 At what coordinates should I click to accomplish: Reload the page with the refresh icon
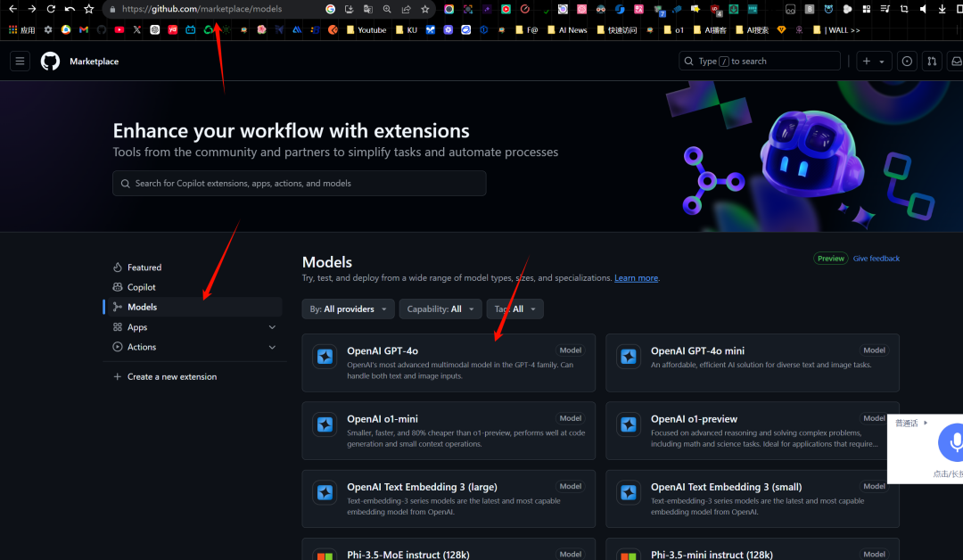tap(51, 9)
